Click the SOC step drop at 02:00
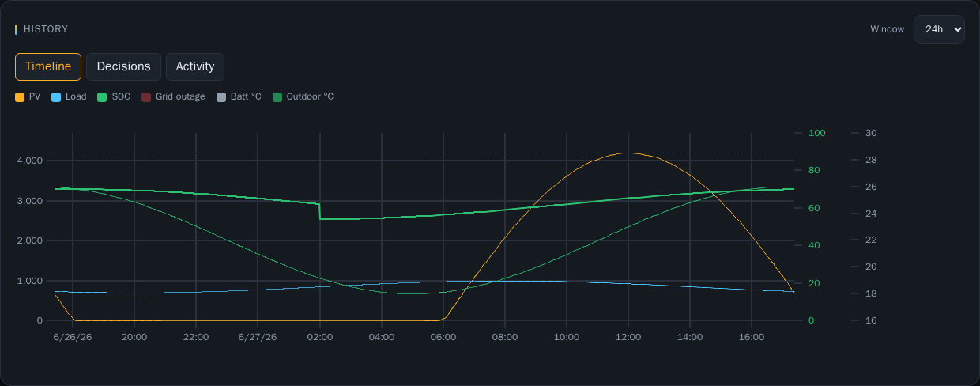Image resolution: width=980 pixels, height=386 pixels. (x=320, y=211)
